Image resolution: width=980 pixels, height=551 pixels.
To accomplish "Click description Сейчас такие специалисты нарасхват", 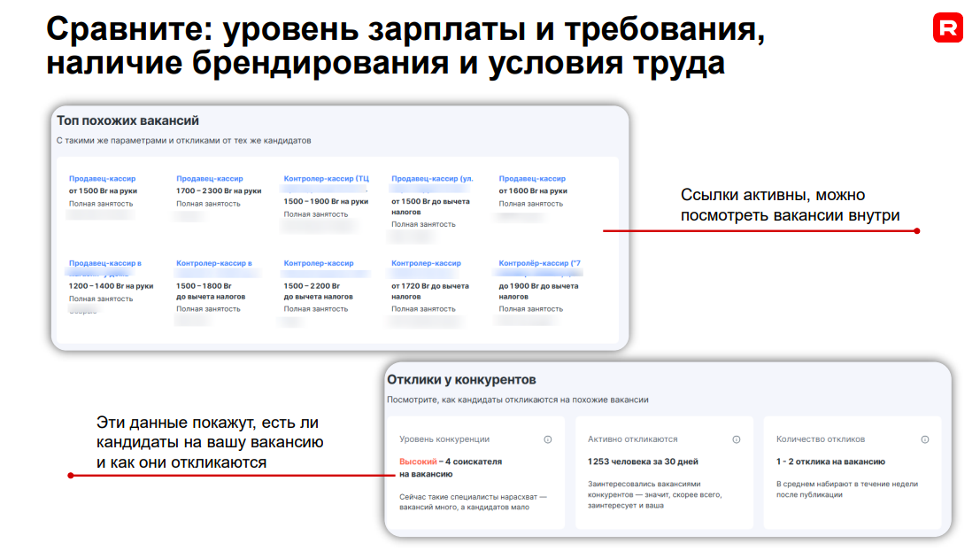I will (x=473, y=501).
